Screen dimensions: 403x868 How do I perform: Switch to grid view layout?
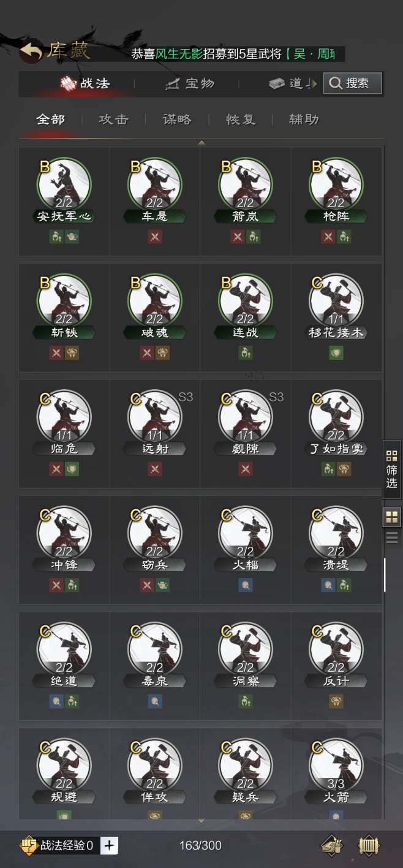[x=391, y=517]
